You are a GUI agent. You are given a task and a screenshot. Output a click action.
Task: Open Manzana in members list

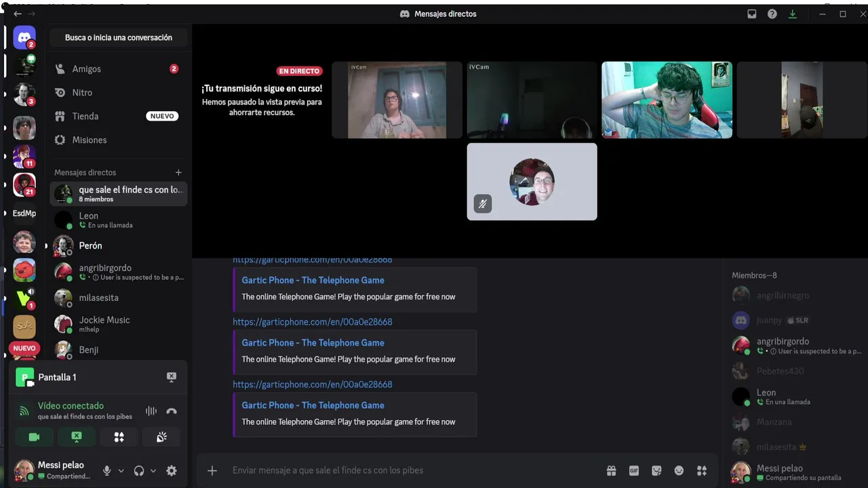pos(795,422)
